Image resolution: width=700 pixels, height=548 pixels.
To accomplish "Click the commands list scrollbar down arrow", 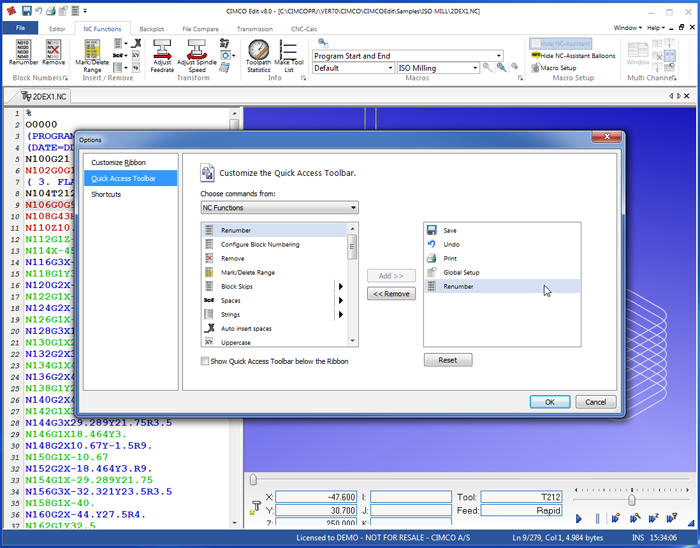I will pyautogui.click(x=353, y=341).
